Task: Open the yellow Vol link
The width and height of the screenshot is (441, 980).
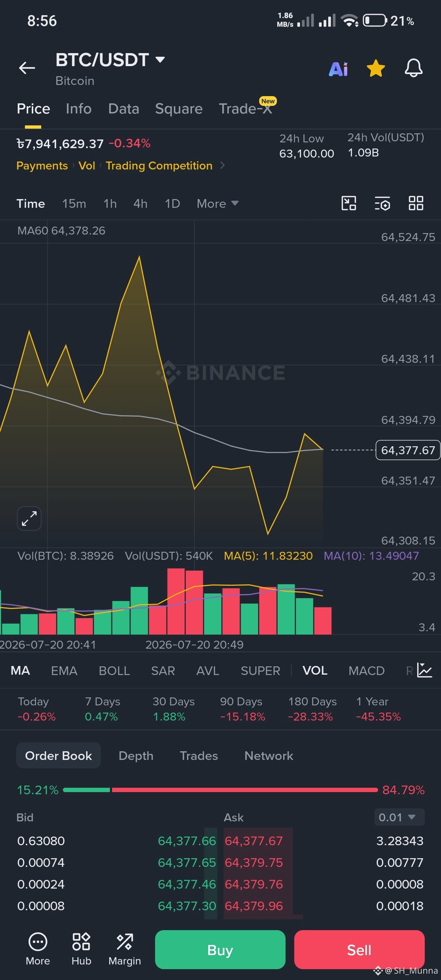Action: (87, 166)
